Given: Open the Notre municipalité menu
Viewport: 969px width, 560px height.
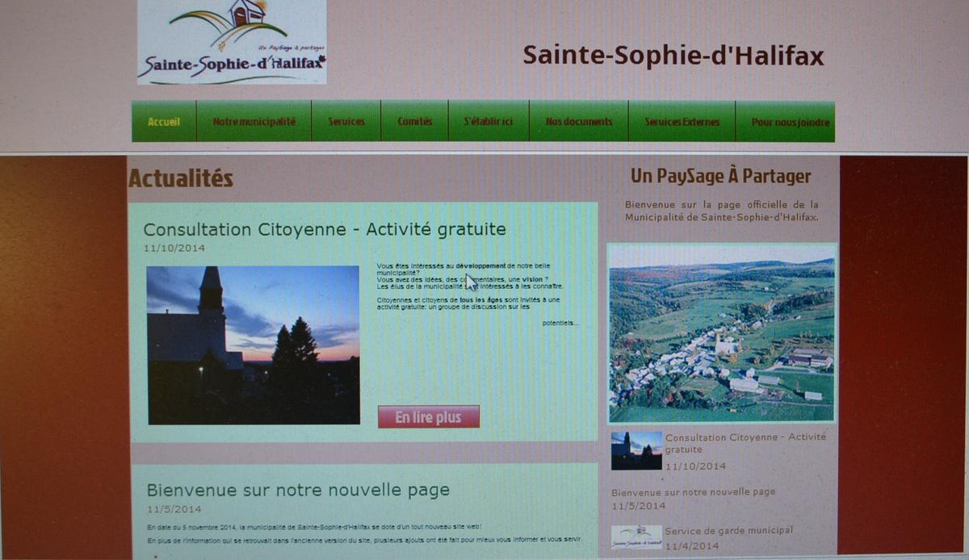Looking at the screenshot, I should 254,122.
